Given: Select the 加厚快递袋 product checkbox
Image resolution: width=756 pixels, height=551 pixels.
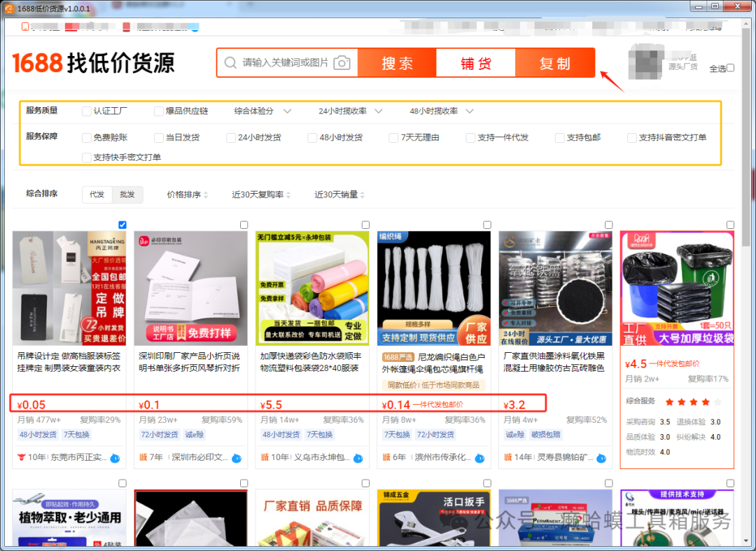Looking at the screenshot, I should [365, 225].
